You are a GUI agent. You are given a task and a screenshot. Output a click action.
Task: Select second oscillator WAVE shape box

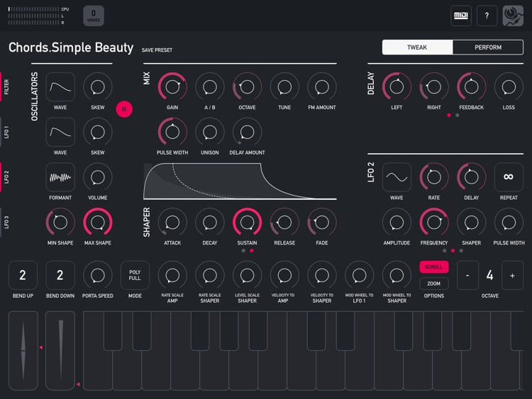[x=60, y=132]
